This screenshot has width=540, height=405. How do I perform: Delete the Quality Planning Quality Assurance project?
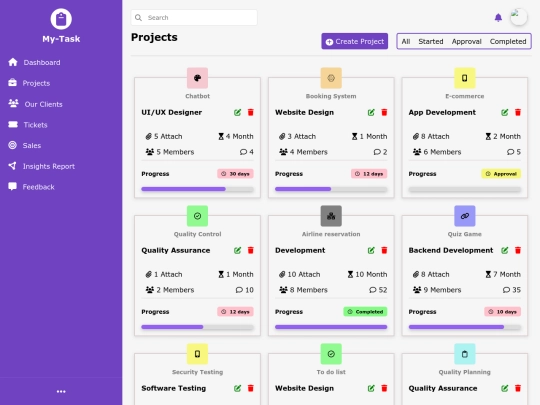click(x=518, y=388)
